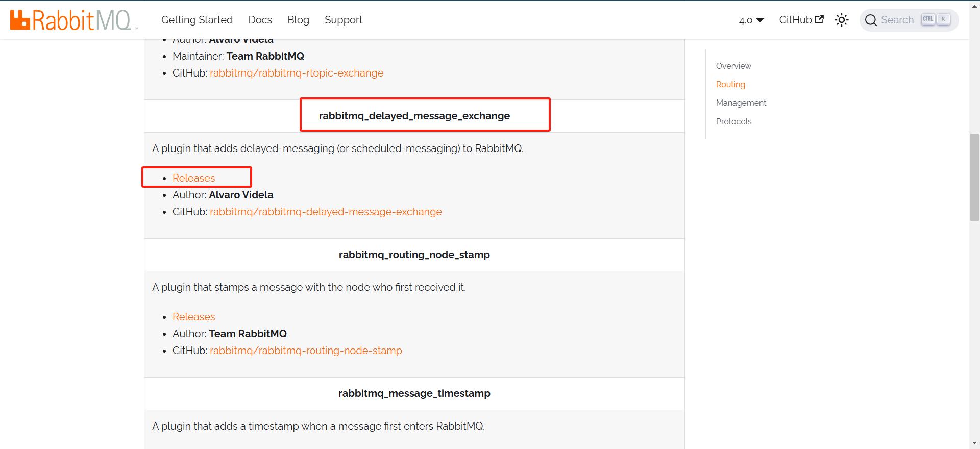Toggle the light/dark theme sun icon
This screenshot has height=449, width=980.
(x=842, y=20)
